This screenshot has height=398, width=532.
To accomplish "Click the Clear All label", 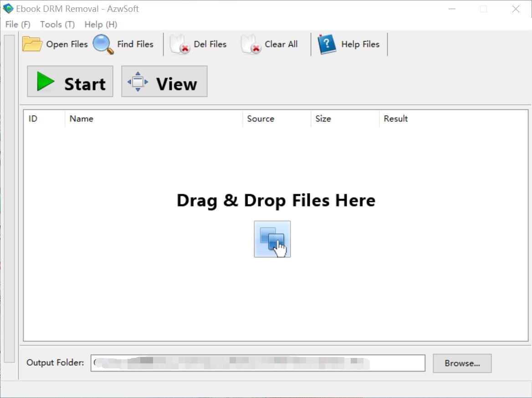I will (281, 44).
